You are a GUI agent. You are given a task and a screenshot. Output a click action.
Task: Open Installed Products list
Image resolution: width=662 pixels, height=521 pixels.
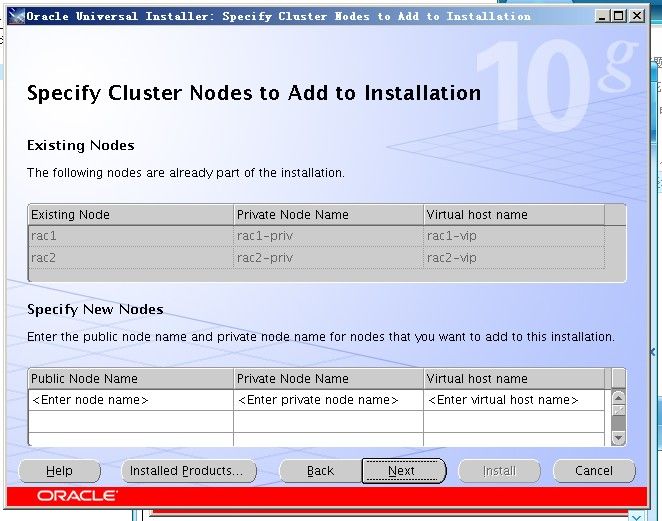pos(189,471)
